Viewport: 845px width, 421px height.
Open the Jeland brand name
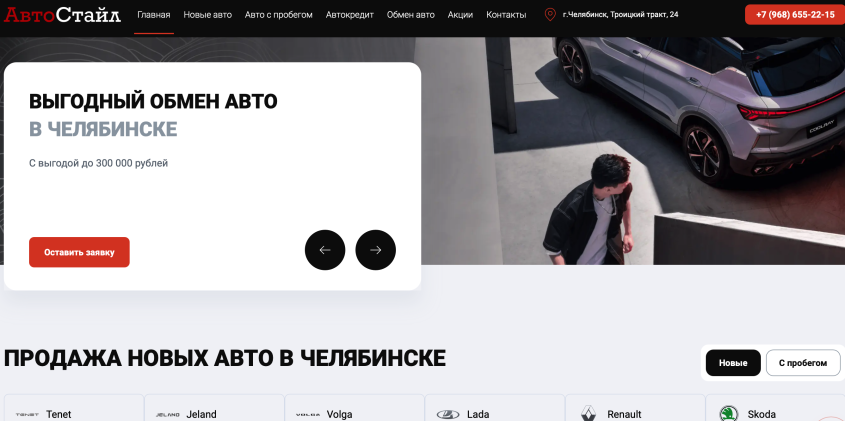202,415
